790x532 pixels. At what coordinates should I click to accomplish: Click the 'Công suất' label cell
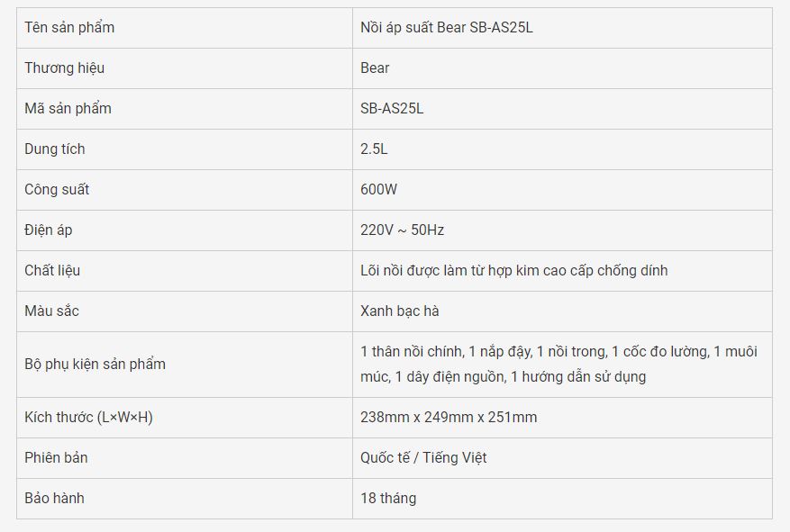(185, 190)
